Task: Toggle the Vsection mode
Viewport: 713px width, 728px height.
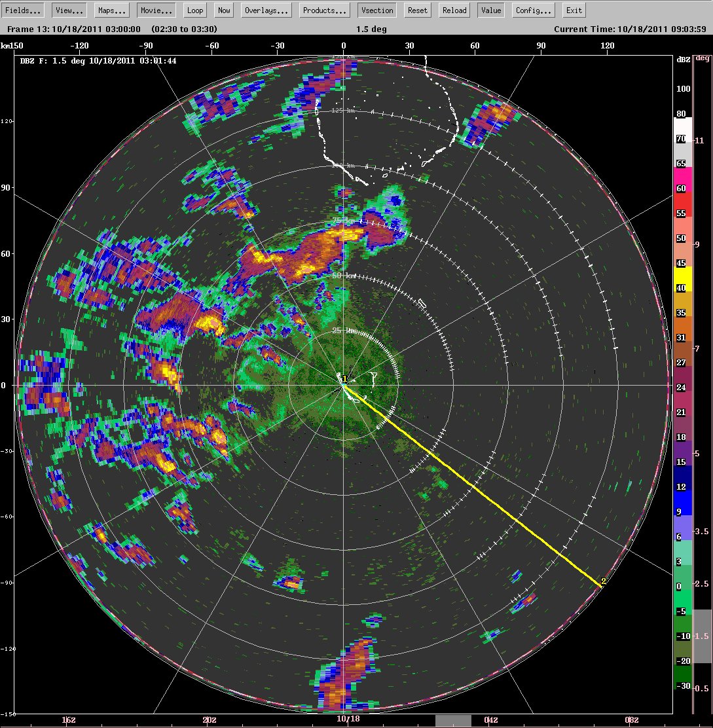Action: (377, 10)
